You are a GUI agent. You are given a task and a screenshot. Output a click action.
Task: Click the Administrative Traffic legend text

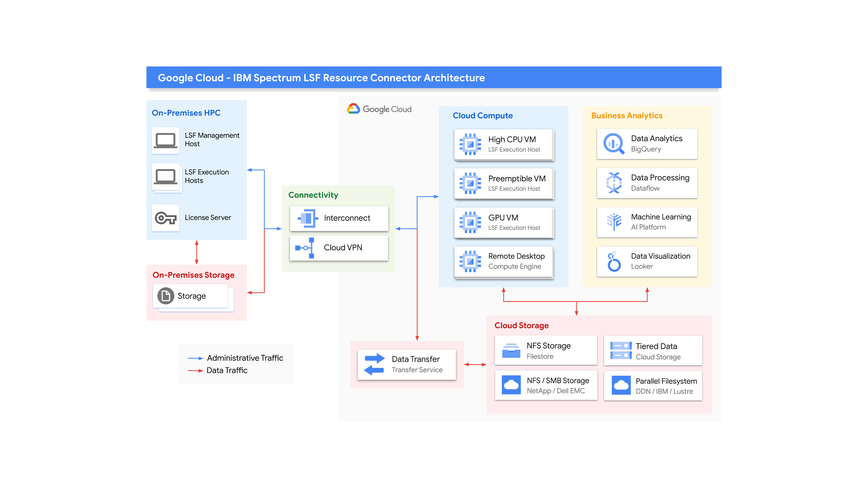[245, 358]
